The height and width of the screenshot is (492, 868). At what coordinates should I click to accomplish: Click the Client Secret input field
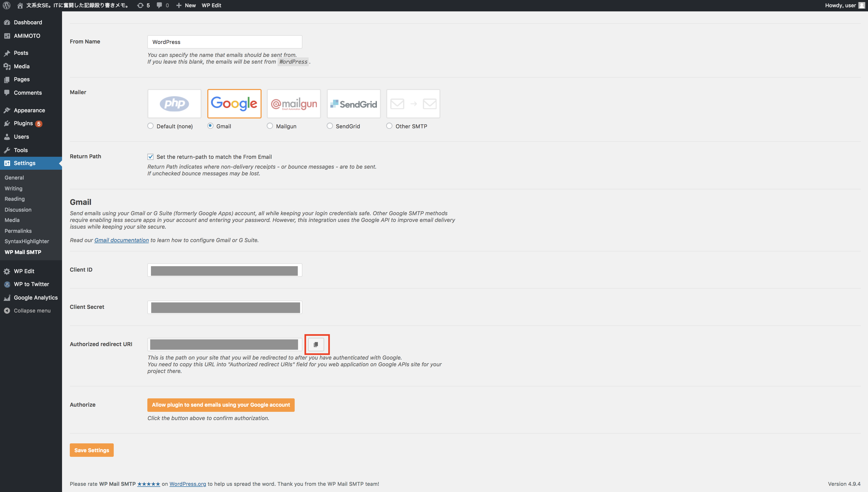pos(225,308)
